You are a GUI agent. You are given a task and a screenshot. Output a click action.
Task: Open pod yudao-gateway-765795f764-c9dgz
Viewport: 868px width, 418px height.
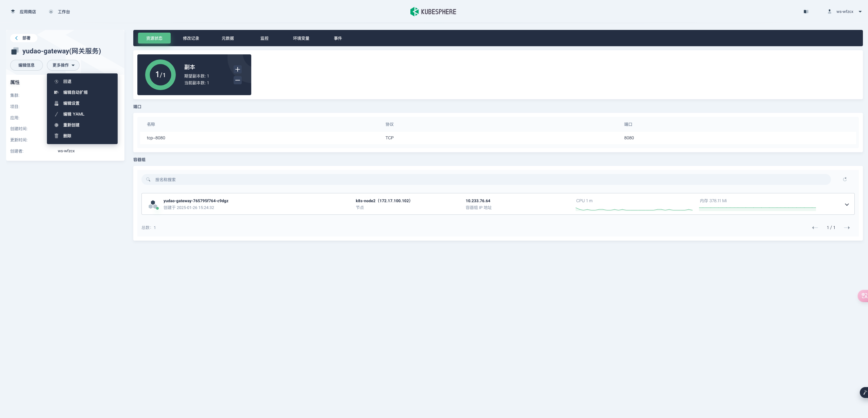coord(196,201)
